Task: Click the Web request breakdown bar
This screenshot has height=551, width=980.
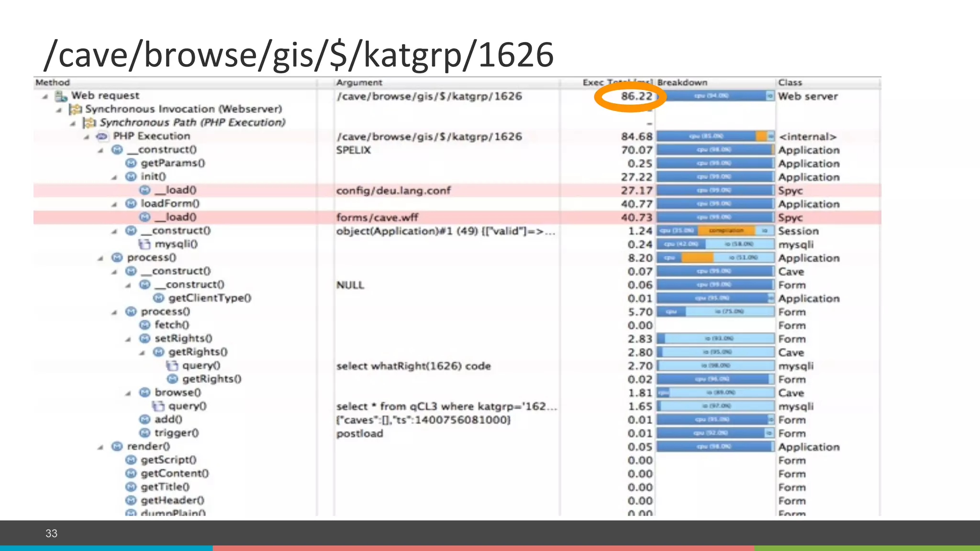Action: (x=715, y=96)
